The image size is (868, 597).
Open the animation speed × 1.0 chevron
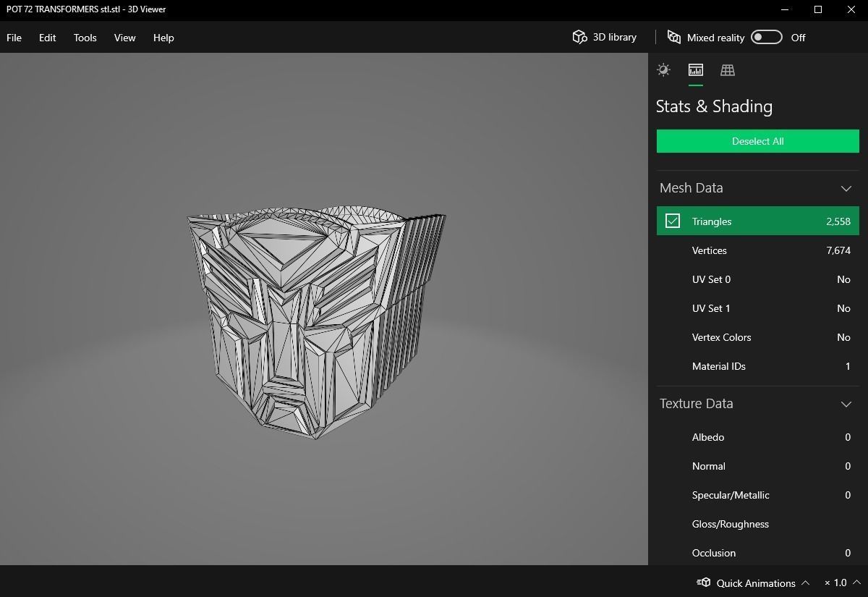(x=856, y=583)
